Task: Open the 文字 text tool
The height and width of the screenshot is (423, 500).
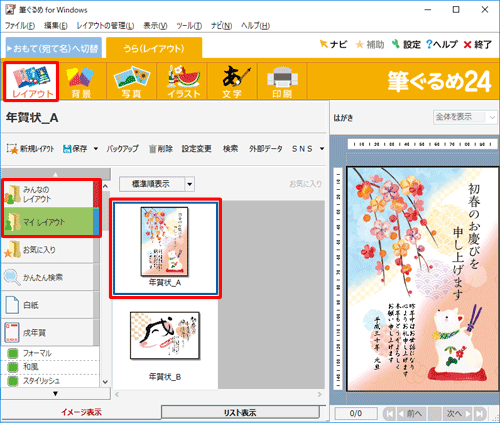Action: pyautogui.click(x=232, y=81)
